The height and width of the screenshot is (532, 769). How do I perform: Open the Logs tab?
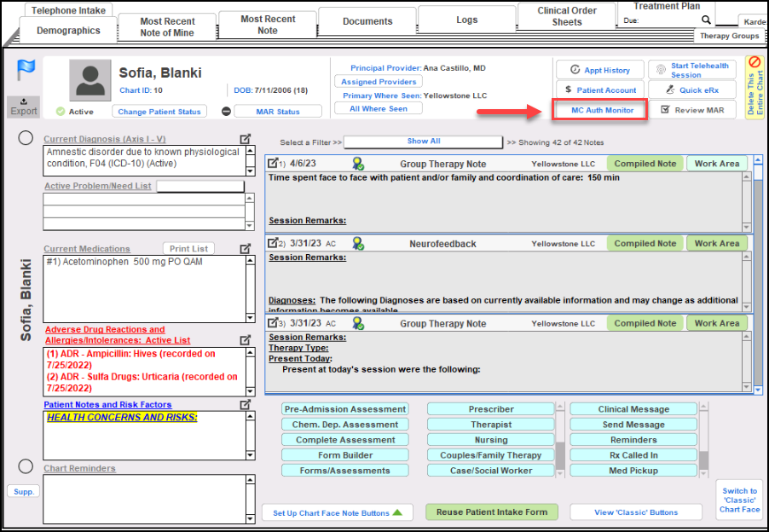(x=466, y=20)
